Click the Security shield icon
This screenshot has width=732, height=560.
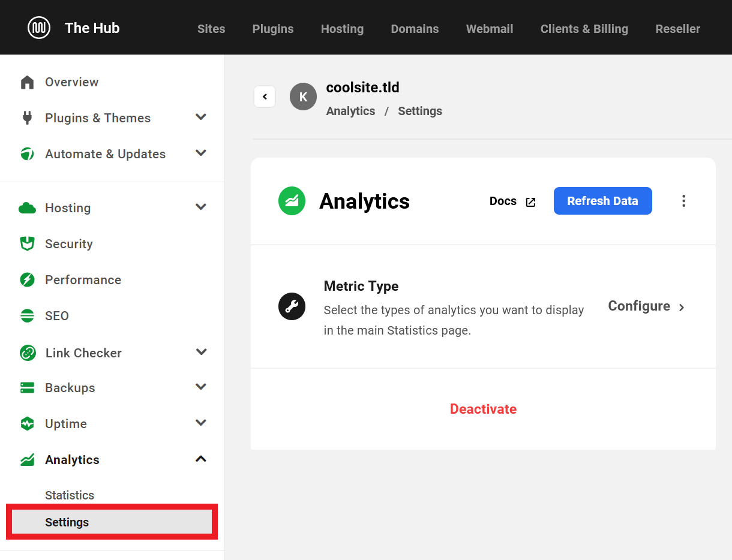[27, 243]
